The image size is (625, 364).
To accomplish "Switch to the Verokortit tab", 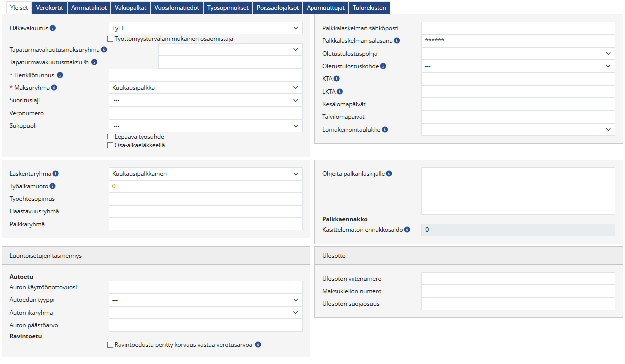I will (x=50, y=7).
